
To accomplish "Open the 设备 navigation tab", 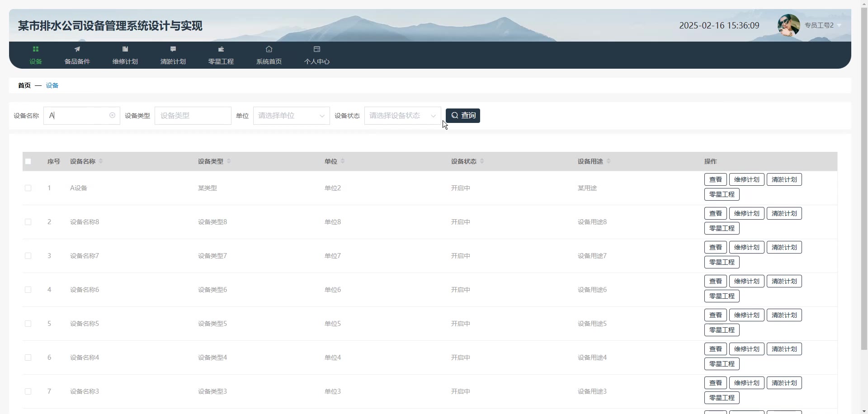I will [x=36, y=55].
